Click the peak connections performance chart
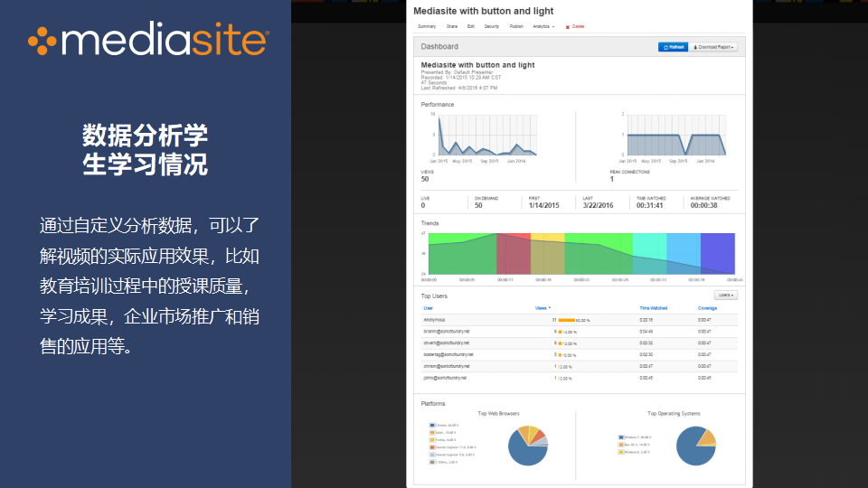 [676, 135]
